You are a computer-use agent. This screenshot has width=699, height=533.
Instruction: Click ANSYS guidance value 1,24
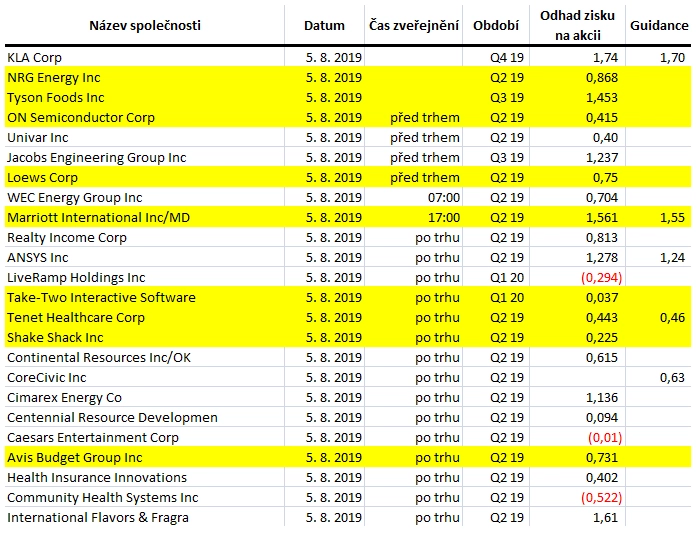[672, 258]
